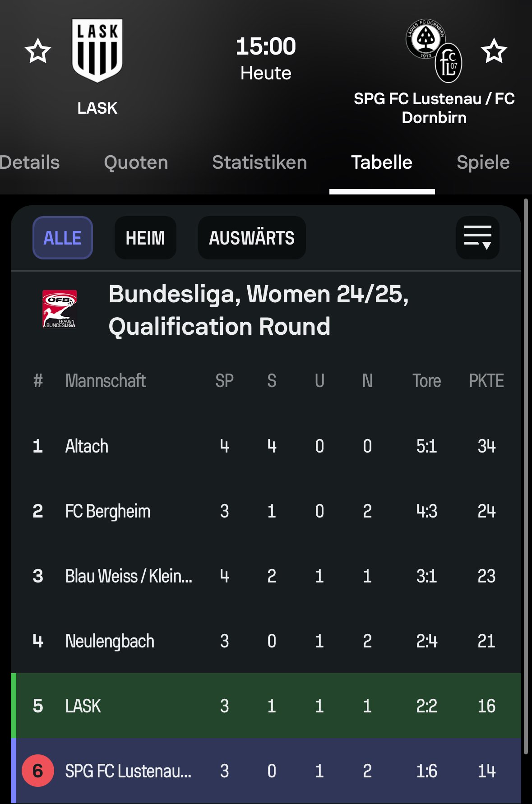Select the ALLE standings filter
Image resolution: width=532 pixels, height=804 pixels.
[63, 238]
